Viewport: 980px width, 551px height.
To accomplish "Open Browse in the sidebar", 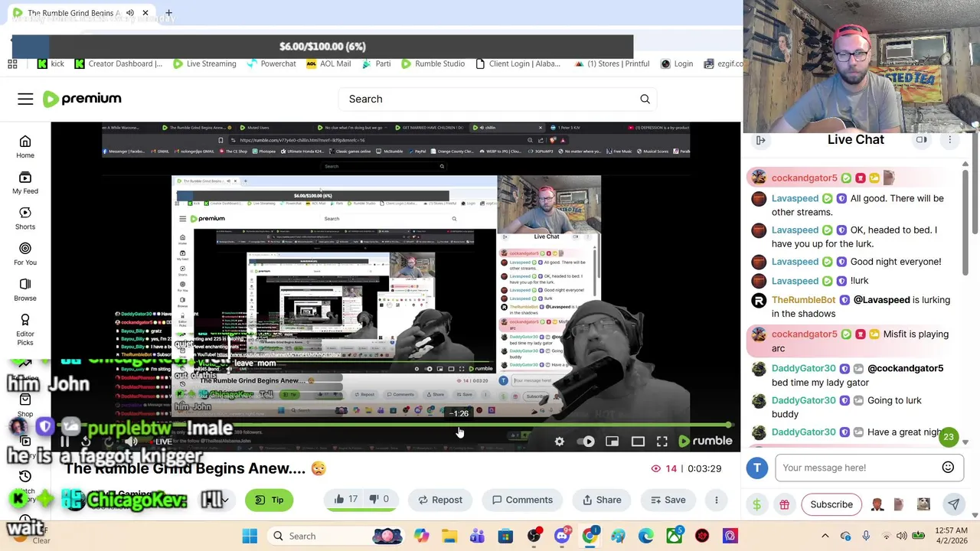I will (x=25, y=289).
